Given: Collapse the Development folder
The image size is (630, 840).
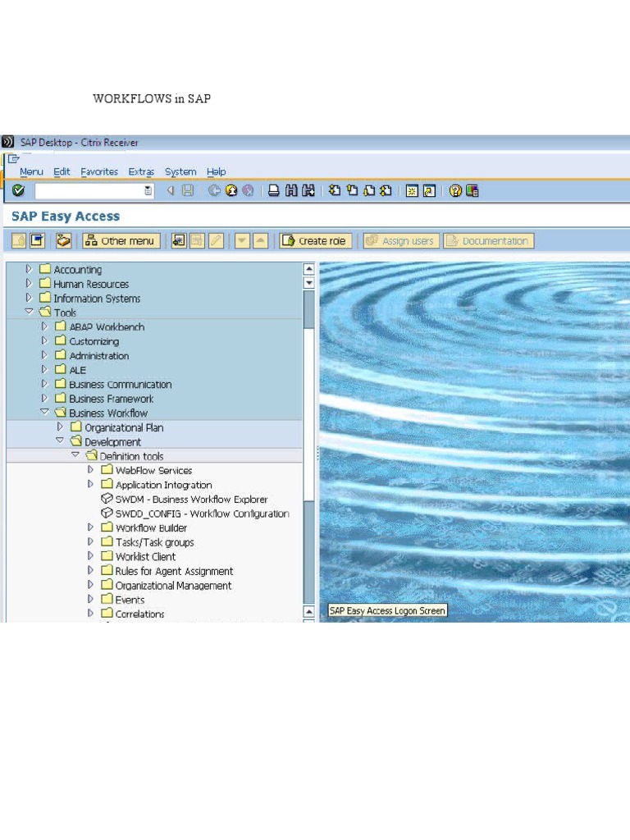Looking at the screenshot, I should click(60, 441).
